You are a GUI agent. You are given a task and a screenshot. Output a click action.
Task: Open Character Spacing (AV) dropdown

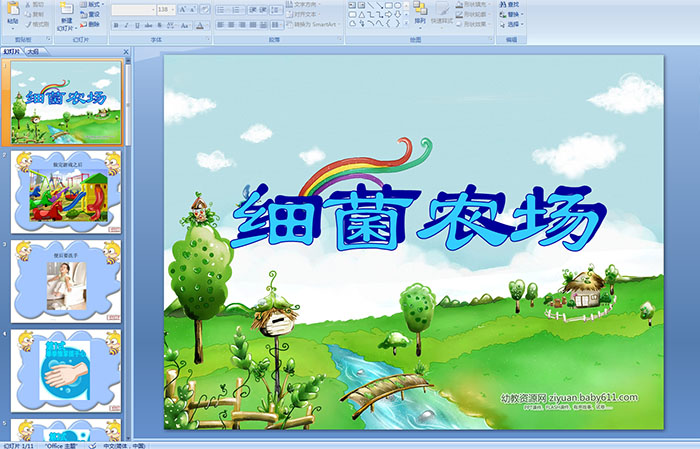pyautogui.click(x=171, y=25)
